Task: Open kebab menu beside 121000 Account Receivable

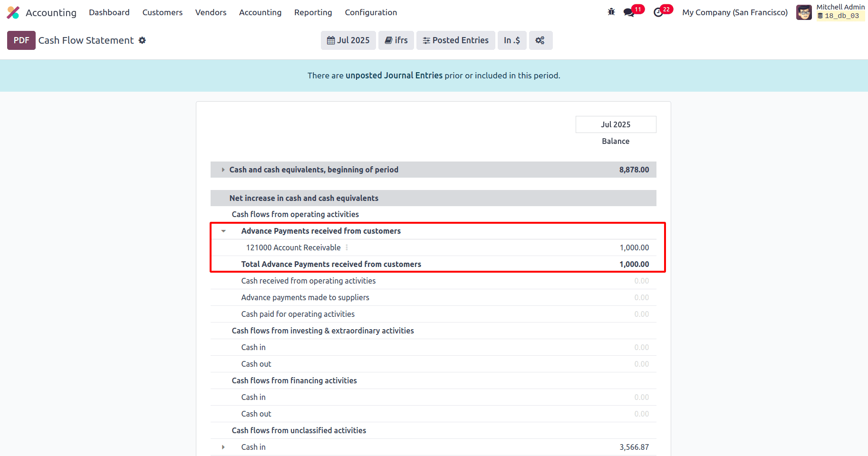Action: 347,247
